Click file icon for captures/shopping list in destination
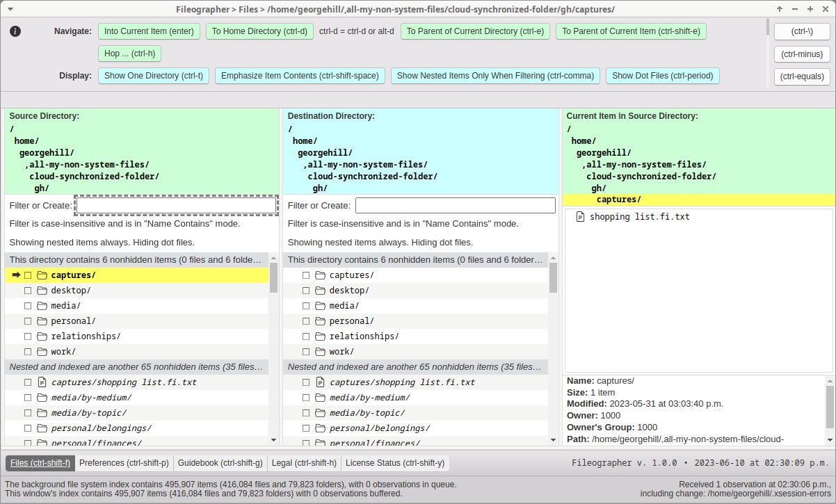The width and height of the screenshot is (836, 504). pos(320,382)
